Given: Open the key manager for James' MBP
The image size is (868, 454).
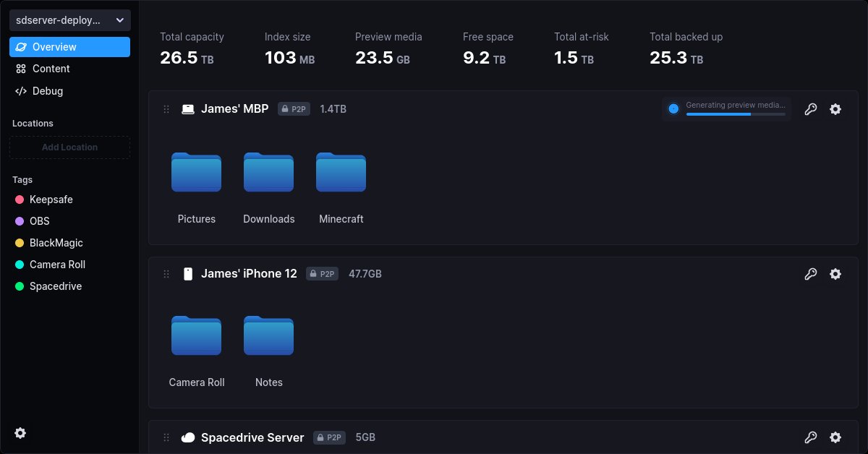Looking at the screenshot, I should pos(811,109).
